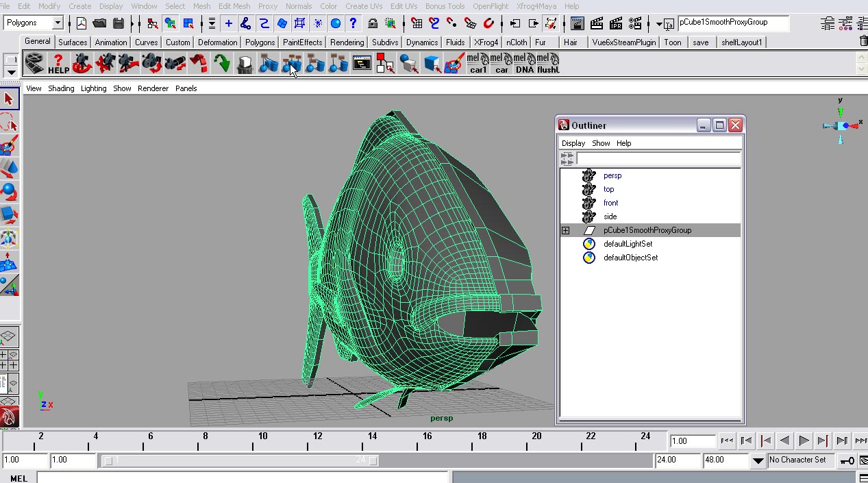Toggle Select by object type mode
868x483 pixels.
pyautogui.click(x=170, y=23)
